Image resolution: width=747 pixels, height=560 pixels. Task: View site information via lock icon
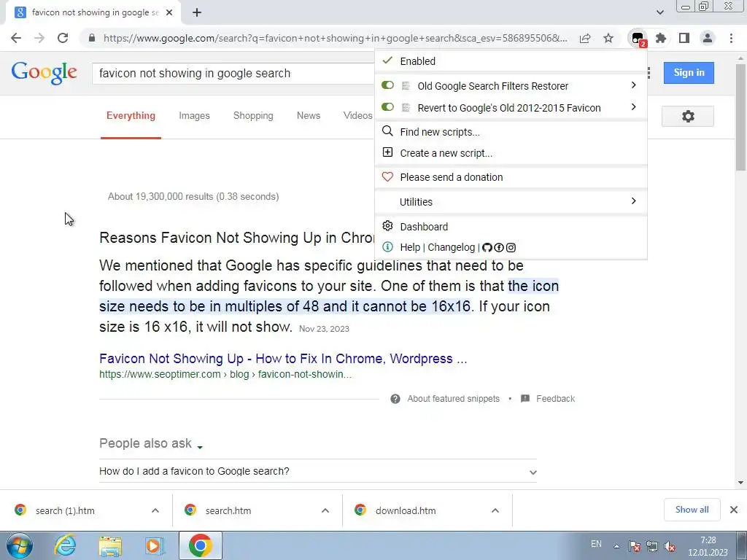coord(92,38)
